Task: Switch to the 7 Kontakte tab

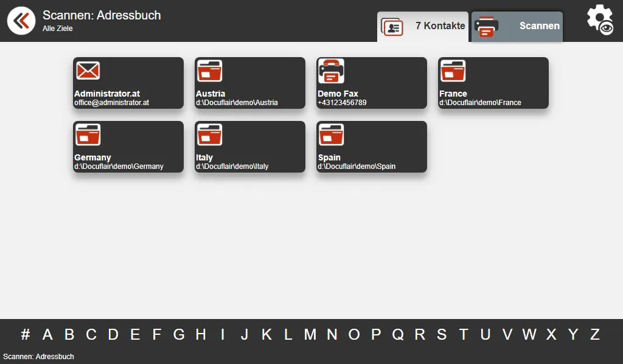Action: [x=423, y=26]
